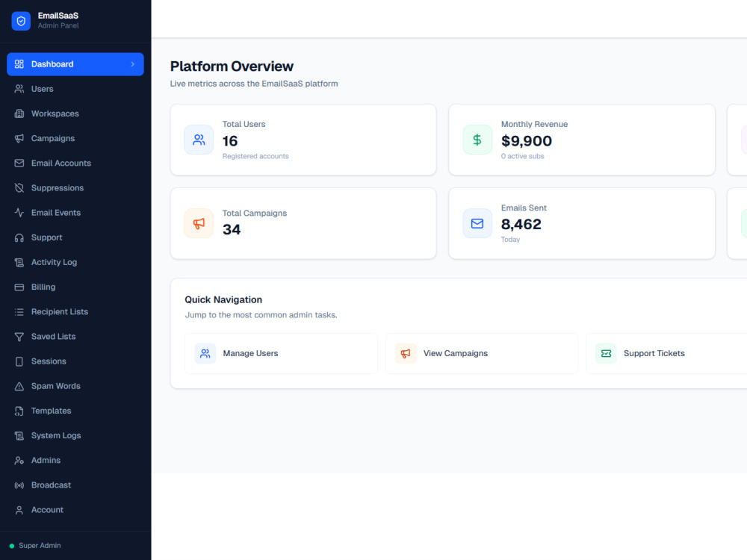Click the Recipient Lists list icon

(x=19, y=311)
